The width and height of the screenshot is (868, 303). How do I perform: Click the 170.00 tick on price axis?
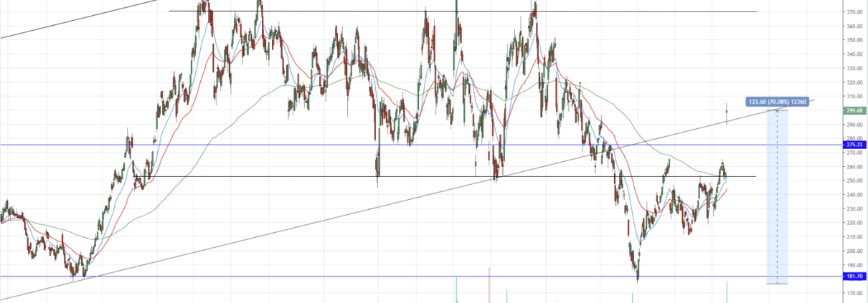854,293
